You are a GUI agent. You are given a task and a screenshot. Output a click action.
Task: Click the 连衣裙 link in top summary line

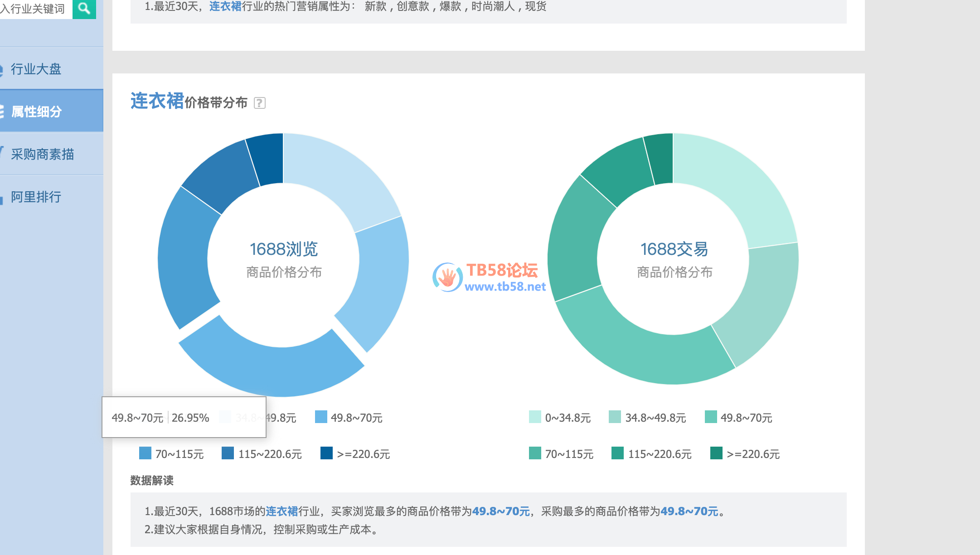[225, 6]
